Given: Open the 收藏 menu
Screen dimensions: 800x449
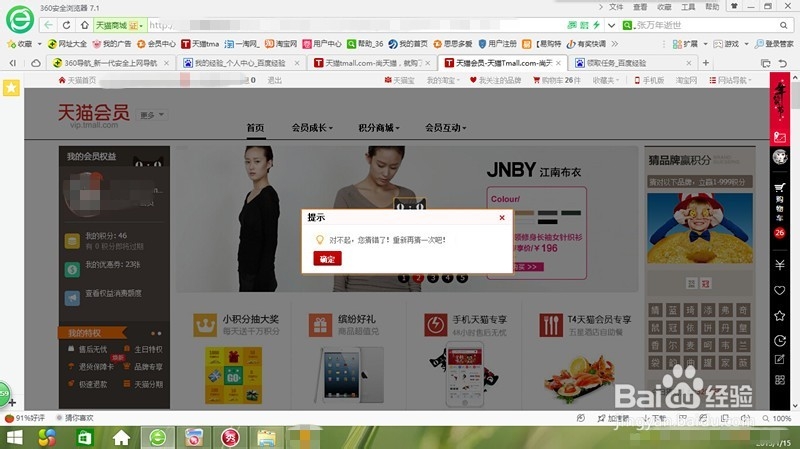Looking at the screenshot, I should (x=664, y=7).
